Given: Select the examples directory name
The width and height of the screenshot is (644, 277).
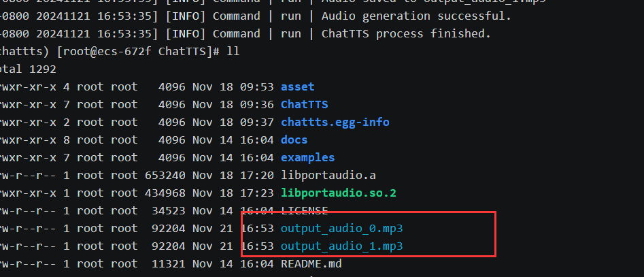Looking at the screenshot, I should 307,158.
